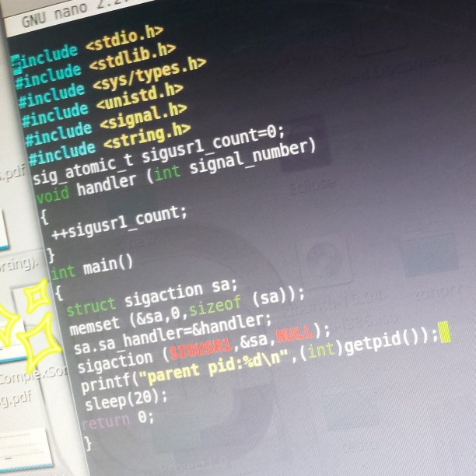The width and height of the screenshot is (476, 476).
Task: Click the sleep(20); line
Action: click(126, 401)
